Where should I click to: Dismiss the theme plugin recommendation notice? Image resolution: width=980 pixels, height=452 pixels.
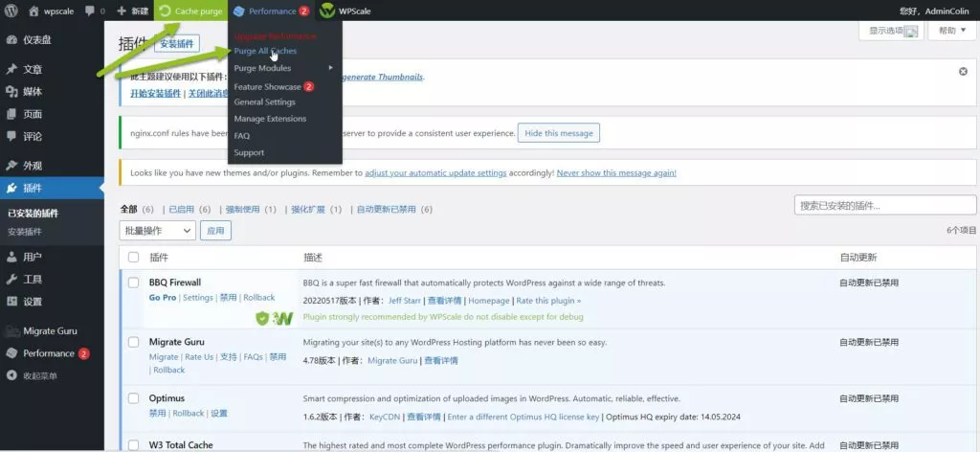point(963,72)
